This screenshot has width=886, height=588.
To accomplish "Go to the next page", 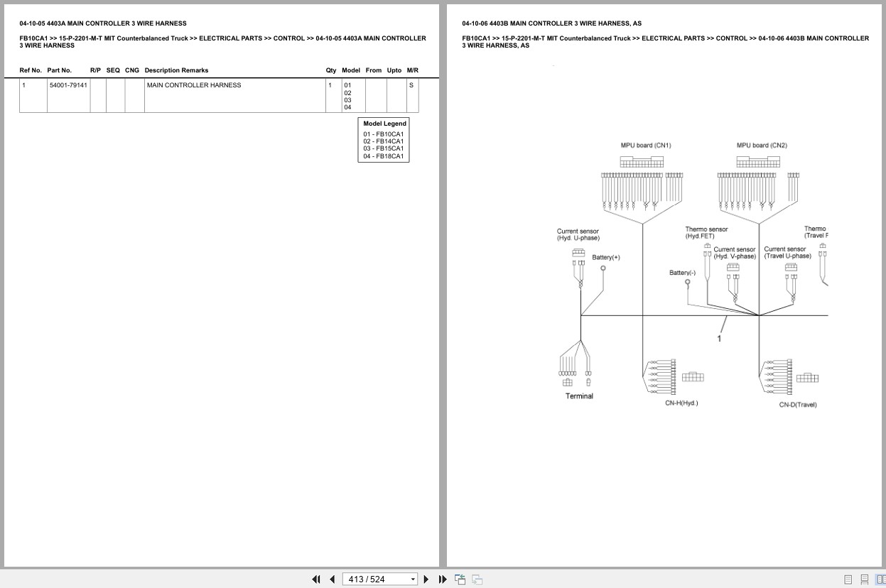I will click(426, 579).
